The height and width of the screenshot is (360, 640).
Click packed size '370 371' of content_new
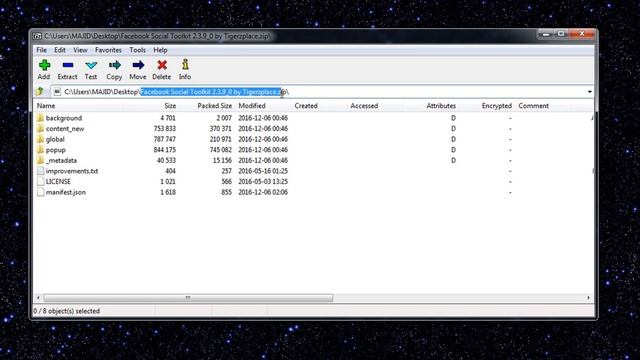[220, 129]
